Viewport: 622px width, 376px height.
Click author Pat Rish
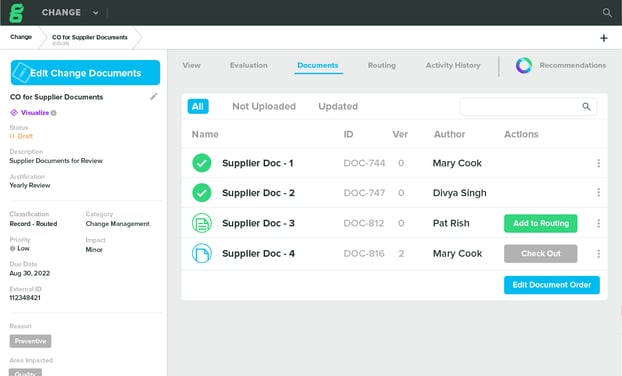coord(451,223)
